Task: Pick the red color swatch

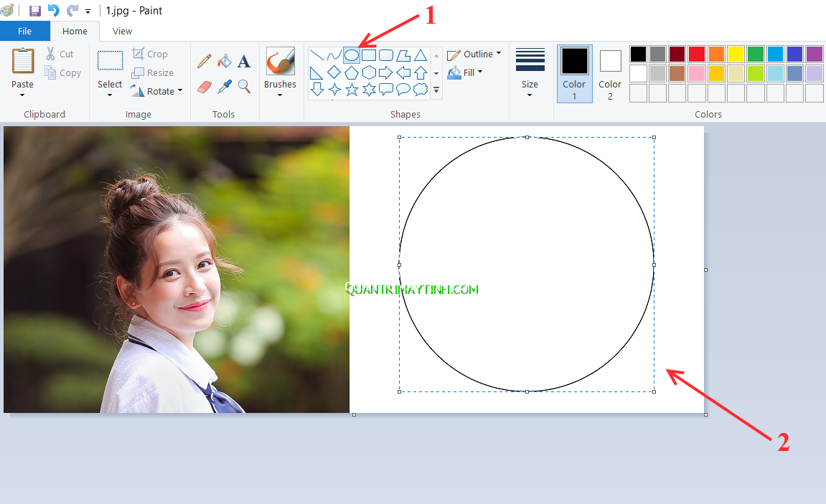Action: tap(696, 54)
